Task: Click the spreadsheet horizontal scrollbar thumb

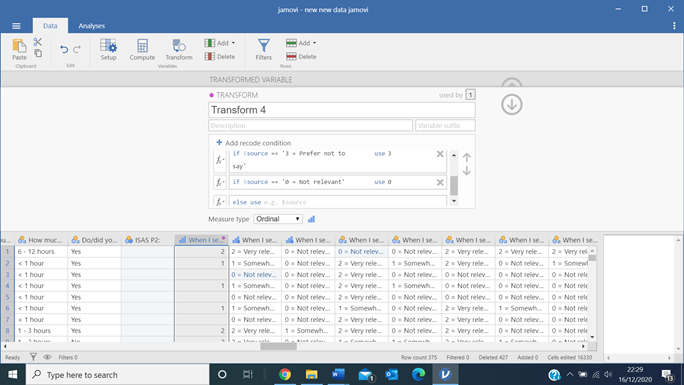Action: [278, 346]
